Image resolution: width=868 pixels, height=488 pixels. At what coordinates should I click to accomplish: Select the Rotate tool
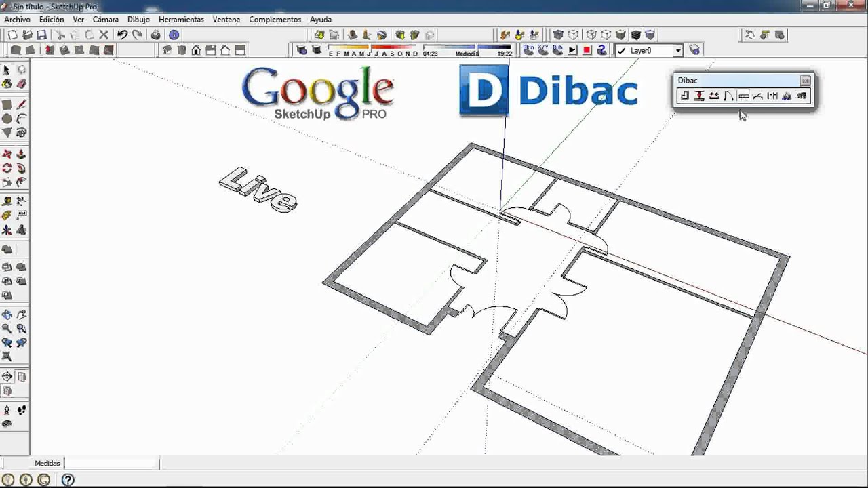coord(6,168)
